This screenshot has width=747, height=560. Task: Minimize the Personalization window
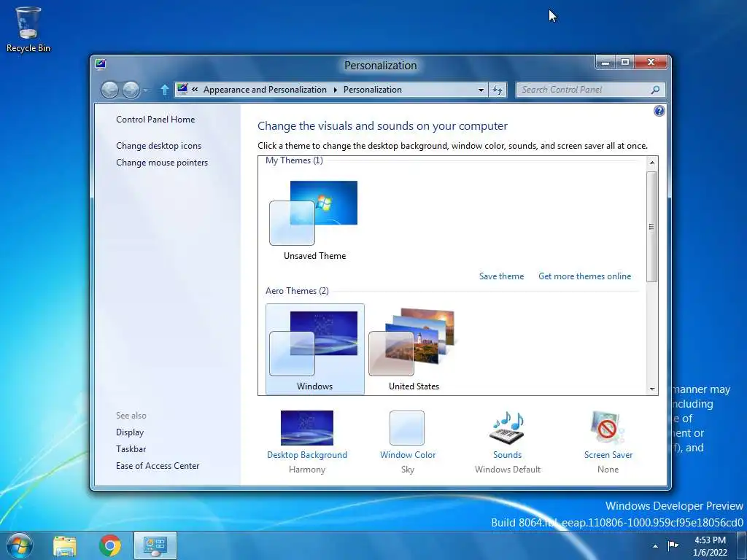[605, 63]
